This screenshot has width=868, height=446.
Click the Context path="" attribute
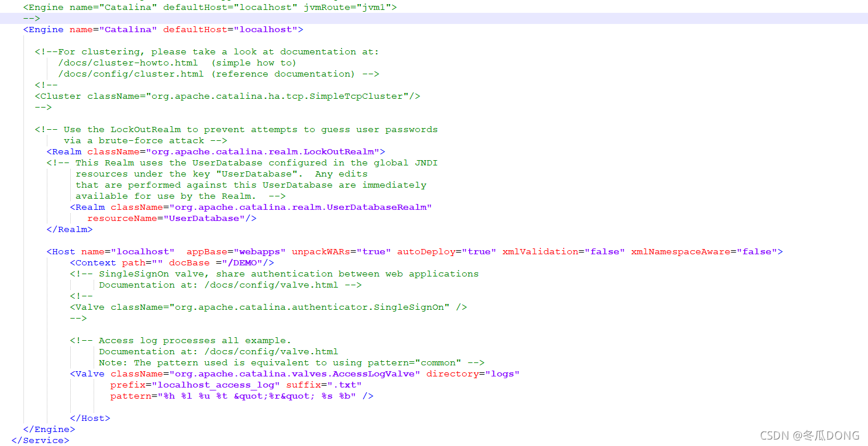[x=142, y=262]
